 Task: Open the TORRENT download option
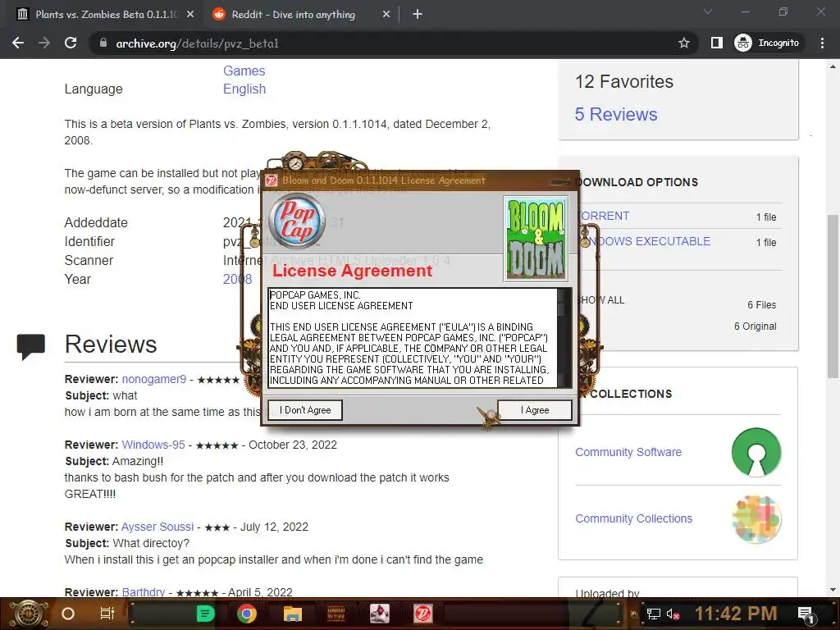tap(603, 216)
